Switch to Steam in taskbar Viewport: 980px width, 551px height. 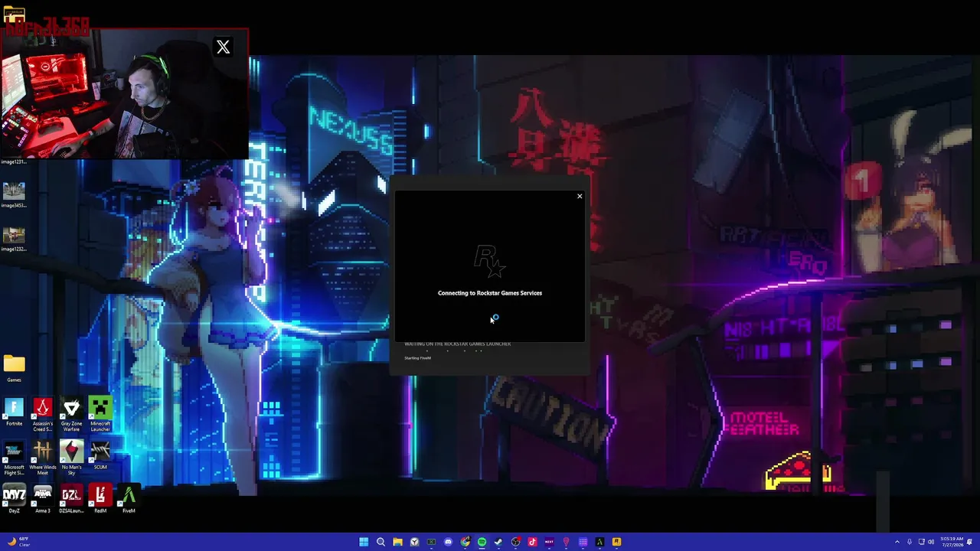498,542
